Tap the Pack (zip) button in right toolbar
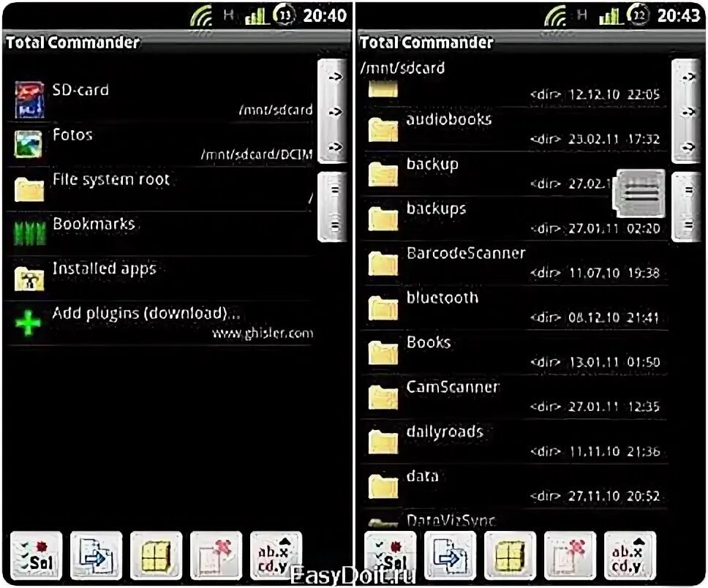This screenshot has width=708, height=588. pos(511,556)
